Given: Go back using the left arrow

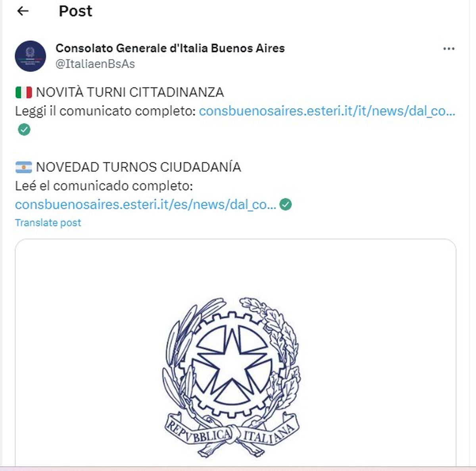Looking at the screenshot, I should click(x=23, y=11).
